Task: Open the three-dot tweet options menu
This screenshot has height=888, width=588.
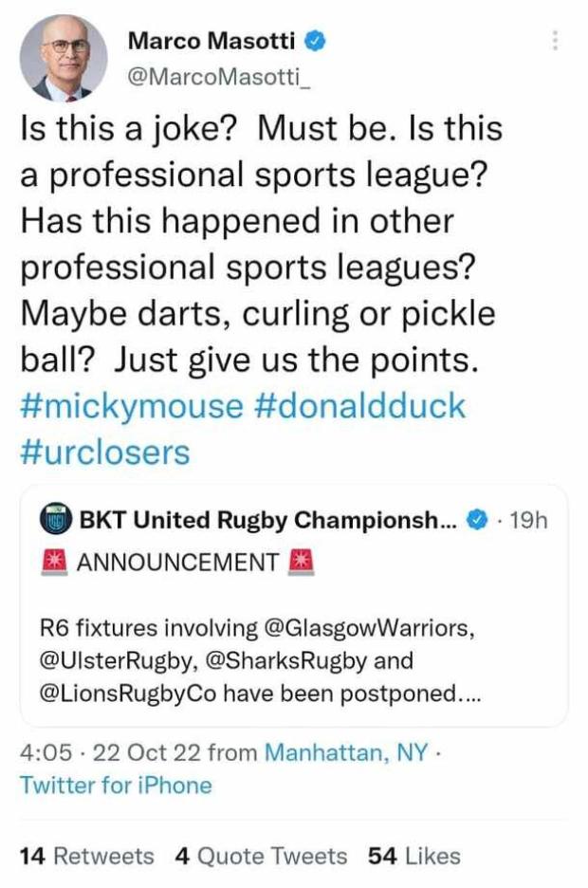Action: [555, 40]
